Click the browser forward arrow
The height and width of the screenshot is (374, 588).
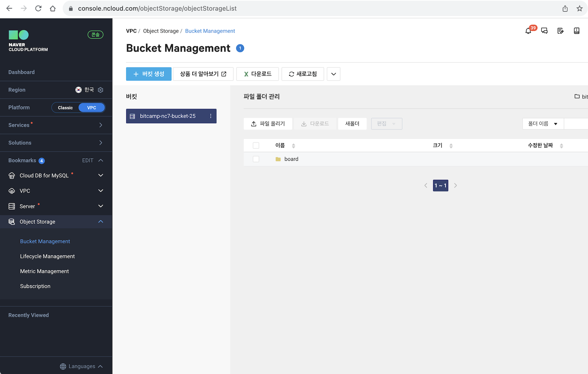click(x=24, y=8)
